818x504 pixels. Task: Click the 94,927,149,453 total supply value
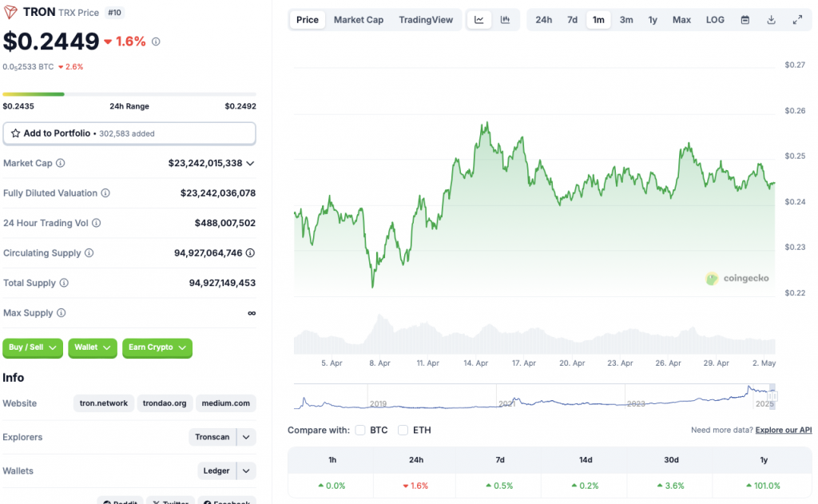[222, 284]
